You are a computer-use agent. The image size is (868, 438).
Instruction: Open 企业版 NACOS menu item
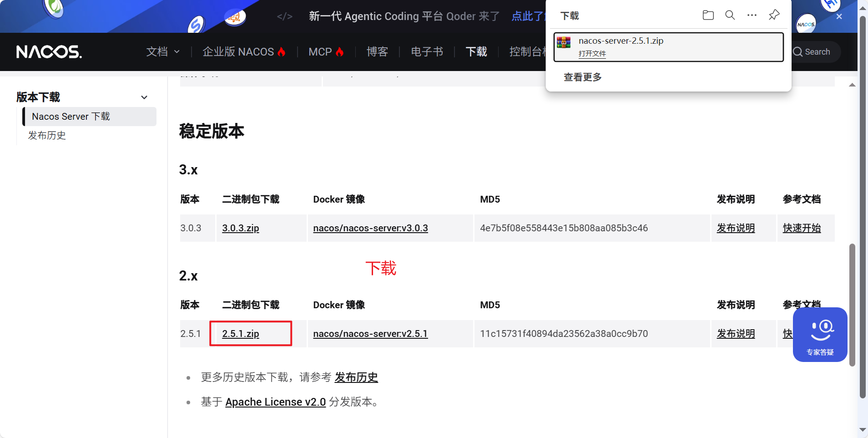238,52
